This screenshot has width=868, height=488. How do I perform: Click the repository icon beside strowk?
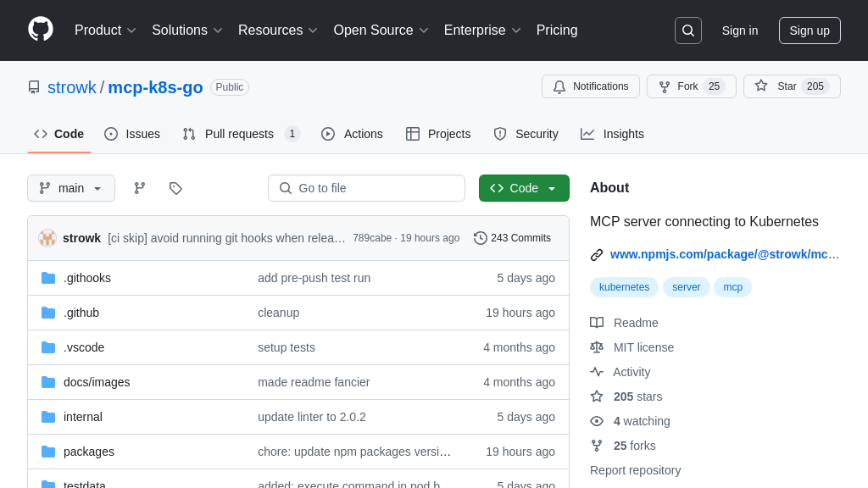click(x=34, y=87)
